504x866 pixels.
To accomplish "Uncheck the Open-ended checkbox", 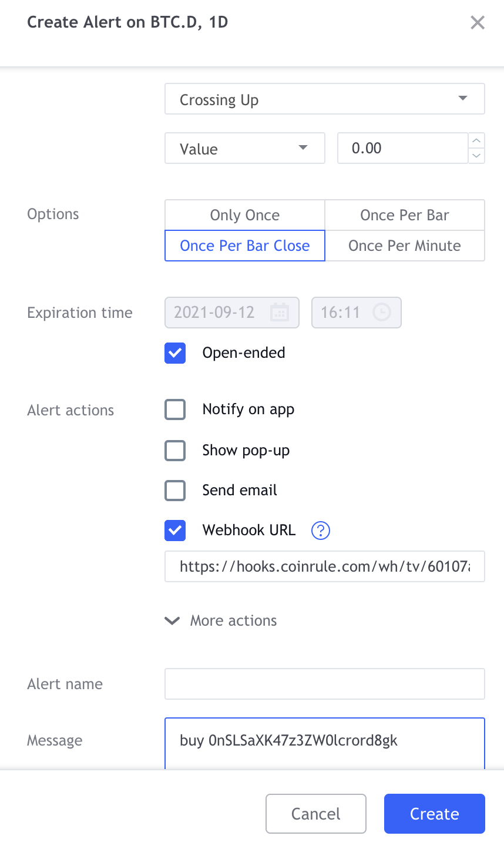I will [175, 353].
